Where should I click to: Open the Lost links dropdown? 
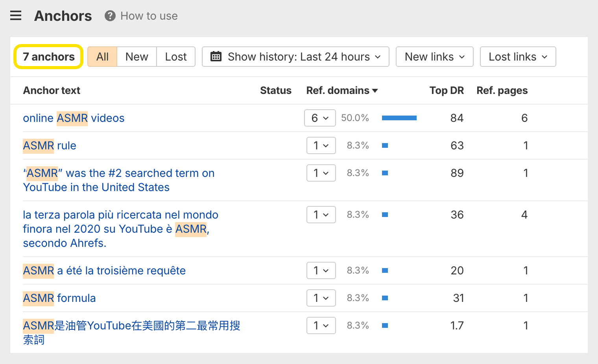pyautogui.click(x=518, y=57)
